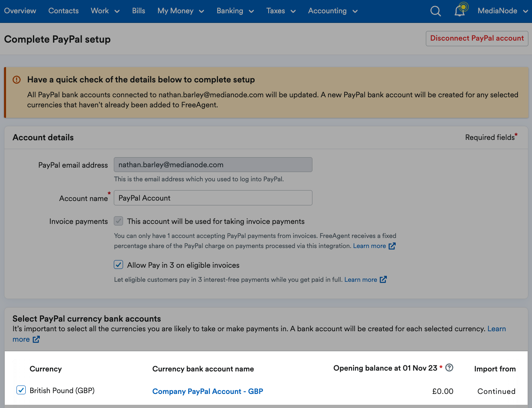Open Learn more about currency bank accounts
Image resolution: width=532 pixels, height=408 pixels.
pos(497,329)
